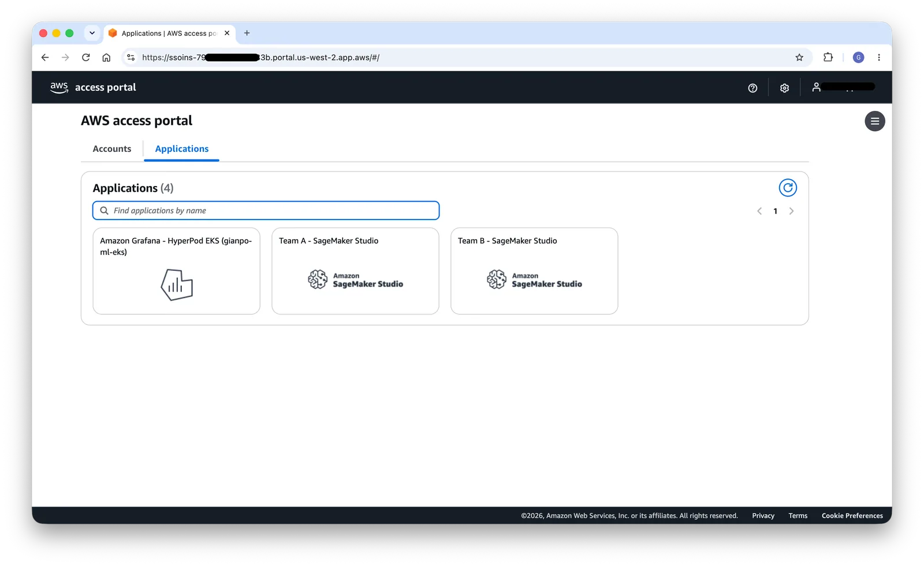The height and width of the screenshot is (566, 924).
Task: Open the help question mark icon
Action: click(752, 88)
